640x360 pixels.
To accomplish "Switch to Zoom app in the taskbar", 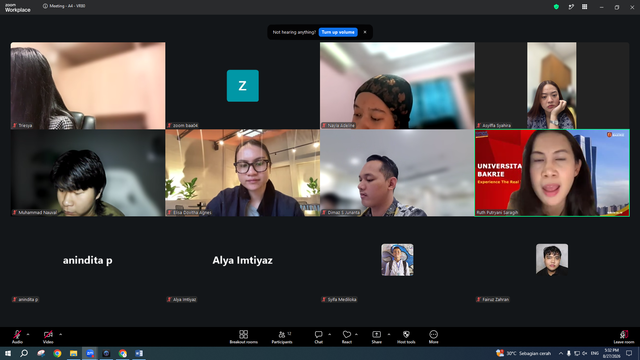I will pyautogui.click(x=90, y=353).
